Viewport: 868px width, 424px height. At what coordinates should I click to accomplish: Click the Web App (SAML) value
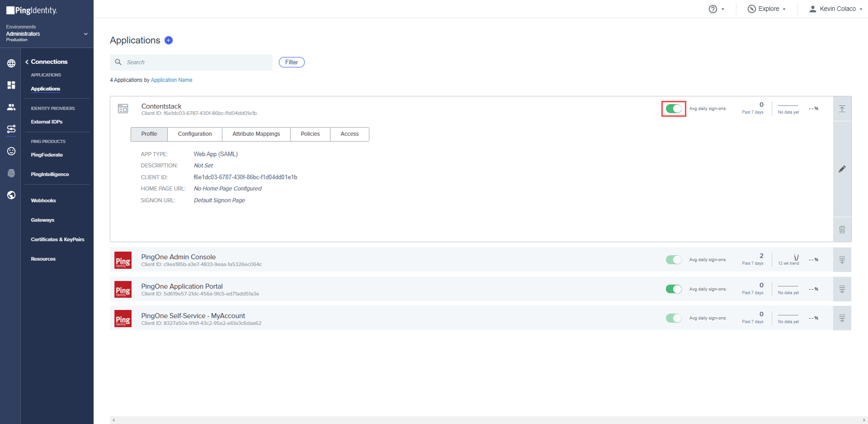click(x=216, y=154)
